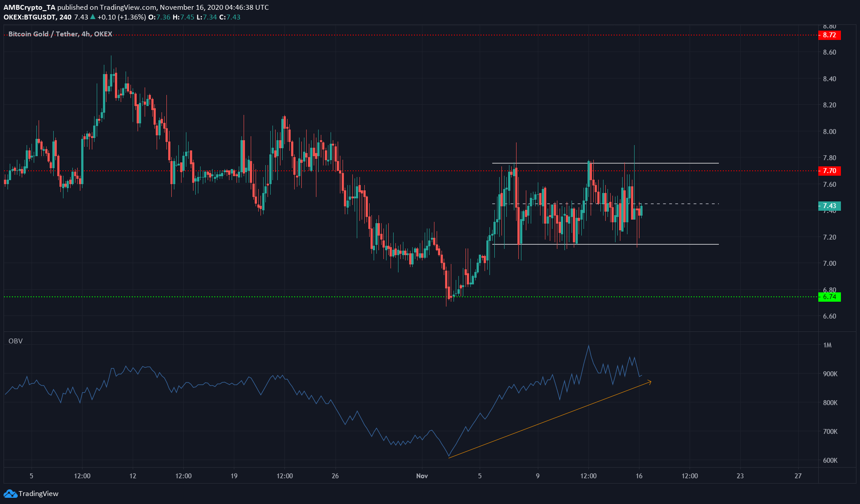The height and width of the screenshot is (504, 860).
Task: Click the orange OBV trendline arrowhead
Action: (x=649, y=382)
